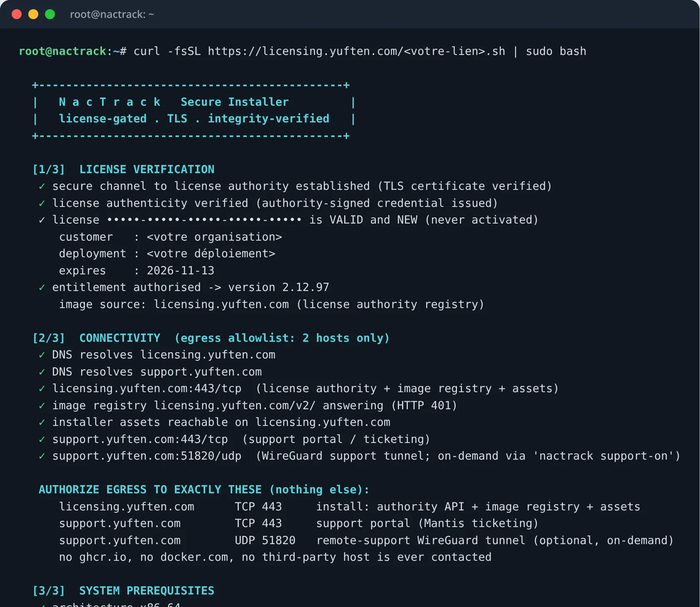Viewport: 700px width, 607px height.
Task: Click the 'image source: licensing.yuften.com' line
Action: (x=271, y=304)
